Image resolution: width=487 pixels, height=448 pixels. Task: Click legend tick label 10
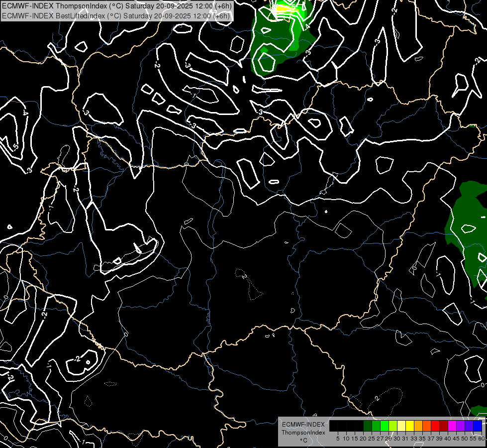(x=346, y=439)
